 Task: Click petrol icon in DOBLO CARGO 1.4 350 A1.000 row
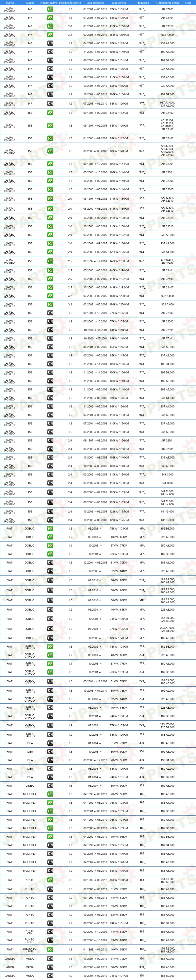pos(50,664)
